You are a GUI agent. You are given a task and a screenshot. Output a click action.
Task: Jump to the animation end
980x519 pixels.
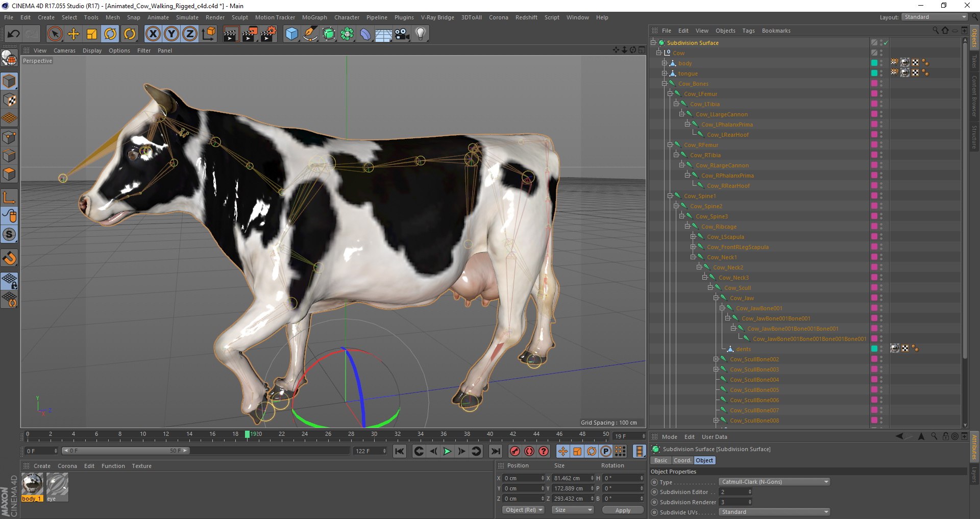(x=495, y=451)
